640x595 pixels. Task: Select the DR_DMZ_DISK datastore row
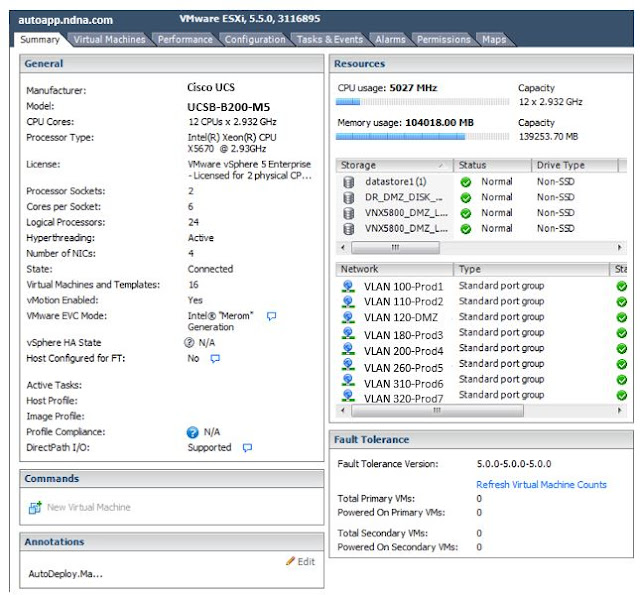pos(481,198)
